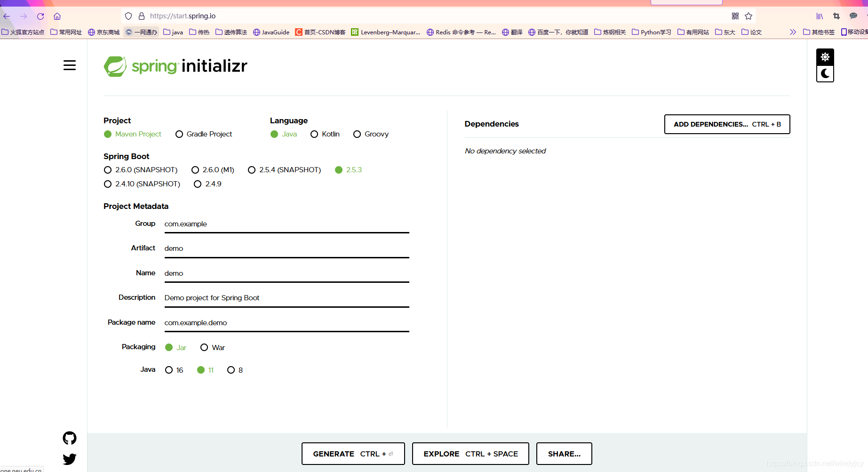Click the Description input field
The height and width of the screenshot is (472, 868).
(287, 298)
